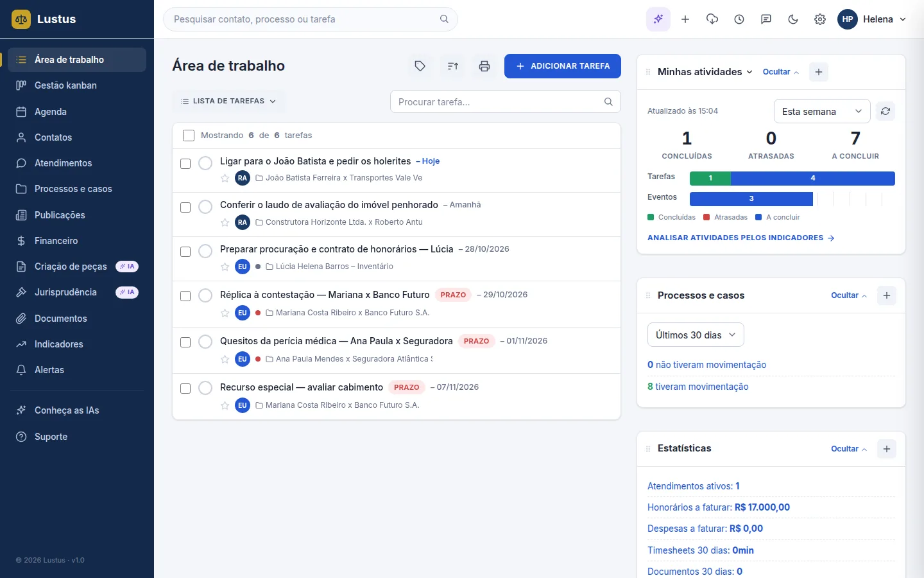Check the box for 'Conferir o laudo' task
Viewport: 924px width, 578px height.
[185, 207]
